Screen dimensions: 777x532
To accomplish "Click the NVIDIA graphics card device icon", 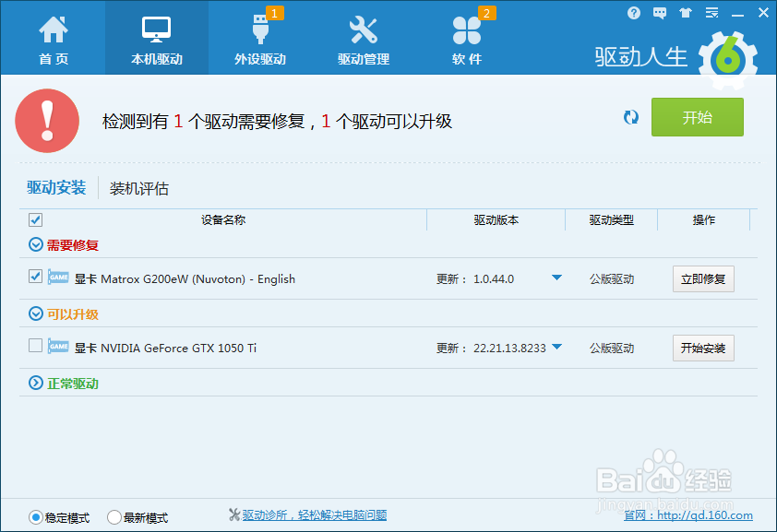I will [58, 346].
